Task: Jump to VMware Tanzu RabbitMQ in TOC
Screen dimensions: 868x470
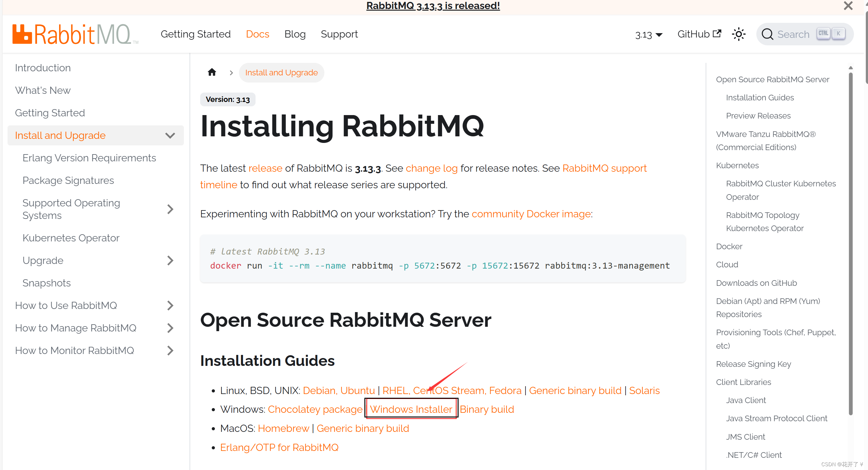Action: (x=766, y=141)
